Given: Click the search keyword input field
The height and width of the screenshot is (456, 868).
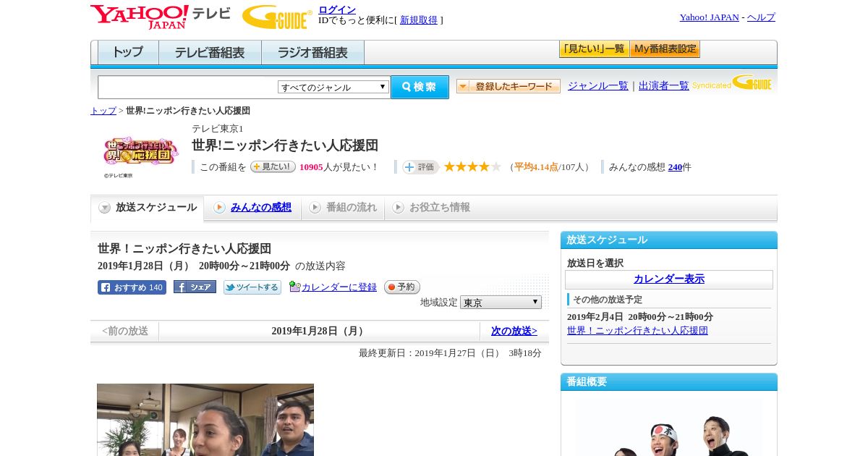Looking at the screenshot, I should 188,87.
